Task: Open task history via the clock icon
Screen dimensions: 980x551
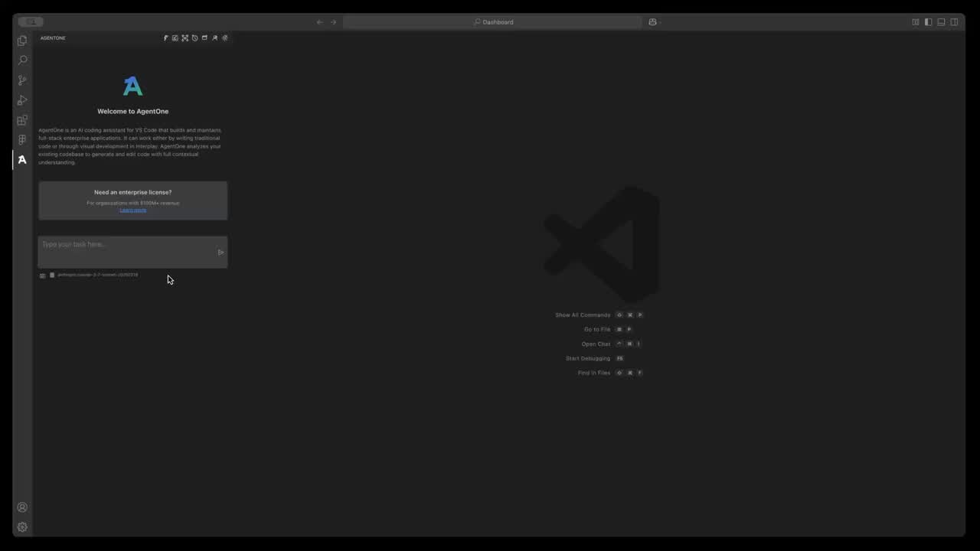Action: click(x=195, y=37)
